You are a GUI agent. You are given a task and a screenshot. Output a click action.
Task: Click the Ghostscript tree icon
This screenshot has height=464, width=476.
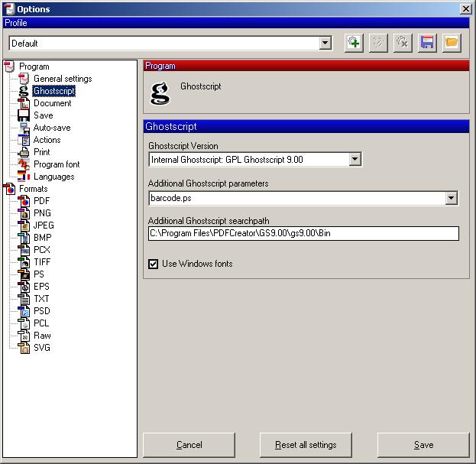point(24,91)
